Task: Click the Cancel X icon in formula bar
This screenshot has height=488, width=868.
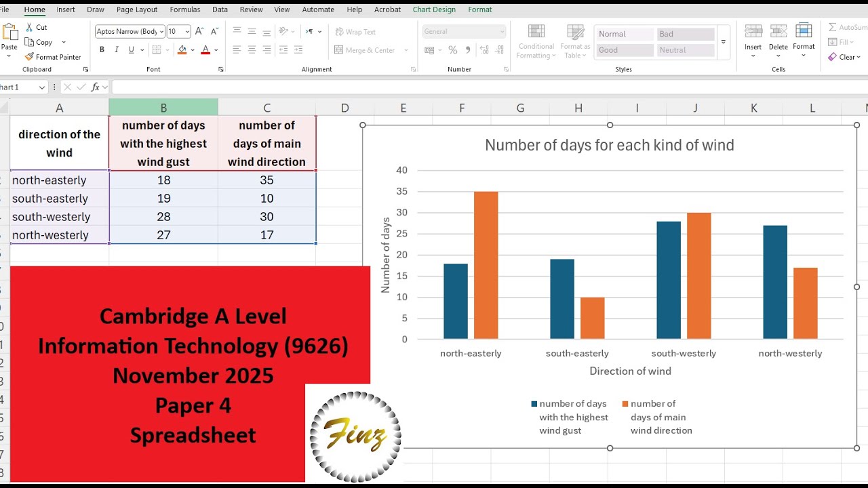Action: 67,87
